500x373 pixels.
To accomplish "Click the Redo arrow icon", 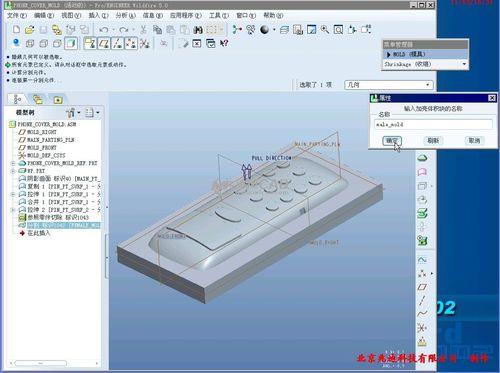I will (x=123, y=30).
